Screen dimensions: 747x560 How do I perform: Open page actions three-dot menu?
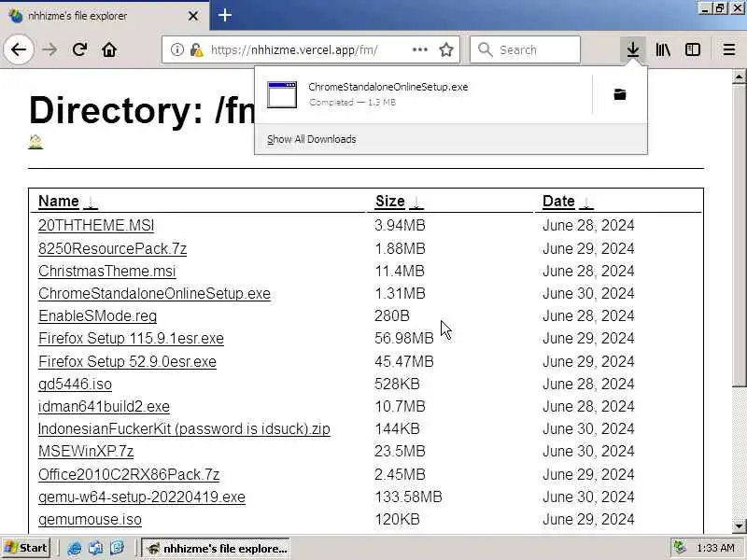419,49
